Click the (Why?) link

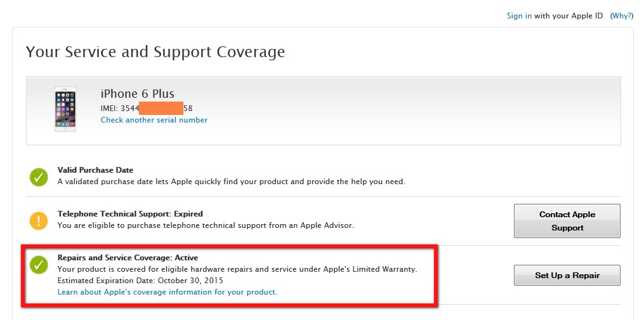pyautogui.click(x=621, y=16)
